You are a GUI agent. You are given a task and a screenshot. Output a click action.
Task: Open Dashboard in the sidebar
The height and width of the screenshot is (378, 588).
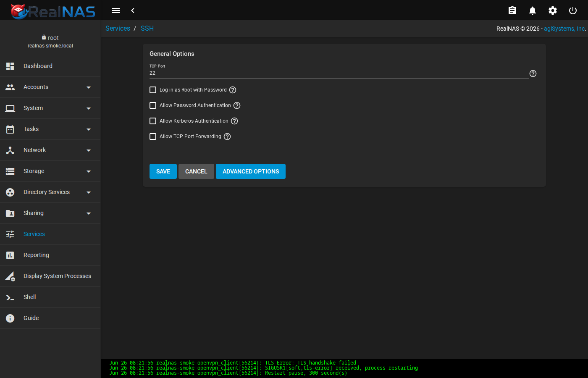coord(50,66)
